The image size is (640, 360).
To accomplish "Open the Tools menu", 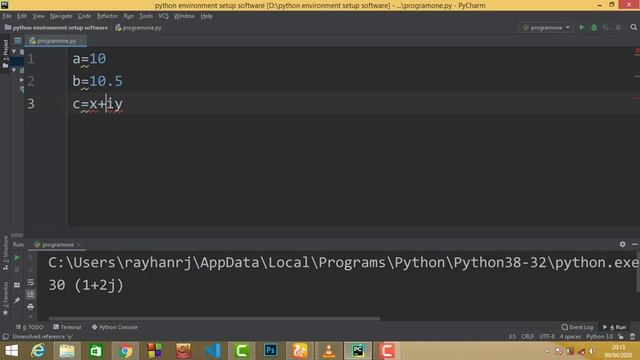I will tap(146, 16).
